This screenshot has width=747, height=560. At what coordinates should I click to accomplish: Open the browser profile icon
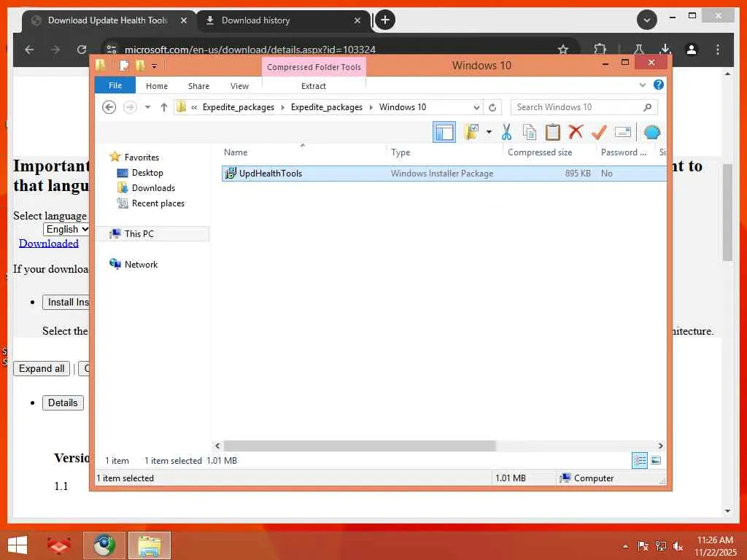click(x=692, y=50)
